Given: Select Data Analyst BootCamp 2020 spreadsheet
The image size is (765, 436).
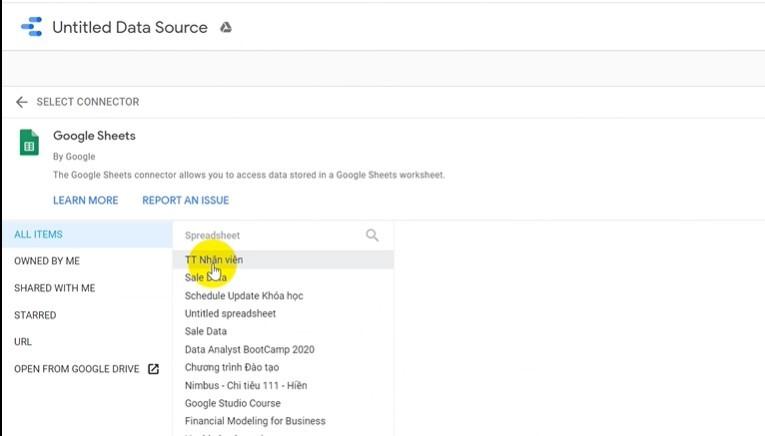Looking at the screenshot, I should click(x=250, y=350).
